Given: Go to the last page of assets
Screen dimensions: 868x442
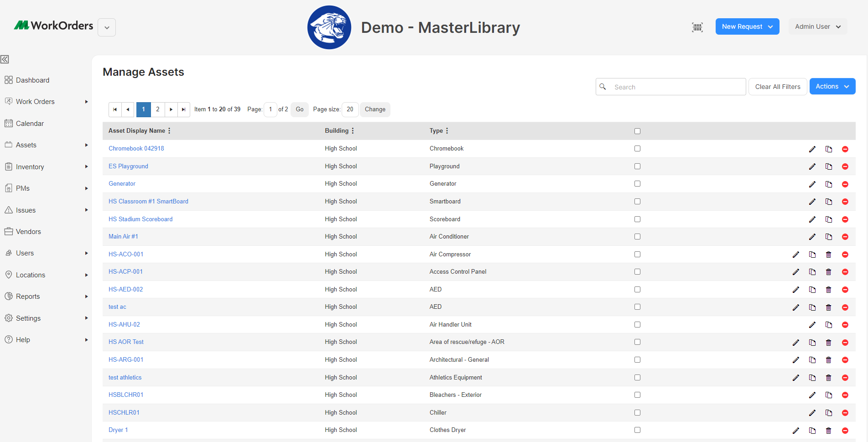Looking at the screenshot, I should tap(183, 109).
